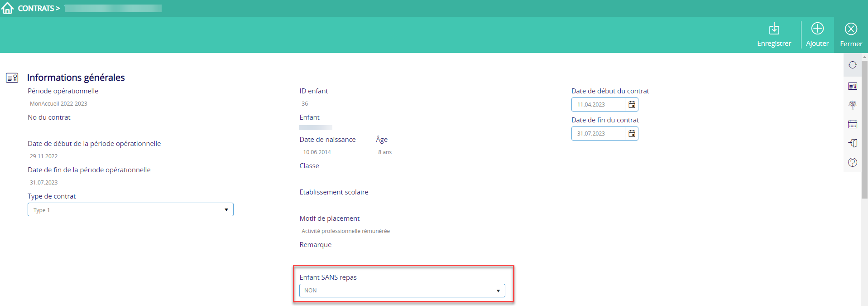Go to CONTRATS in the breadcrumb

point(36,8)
